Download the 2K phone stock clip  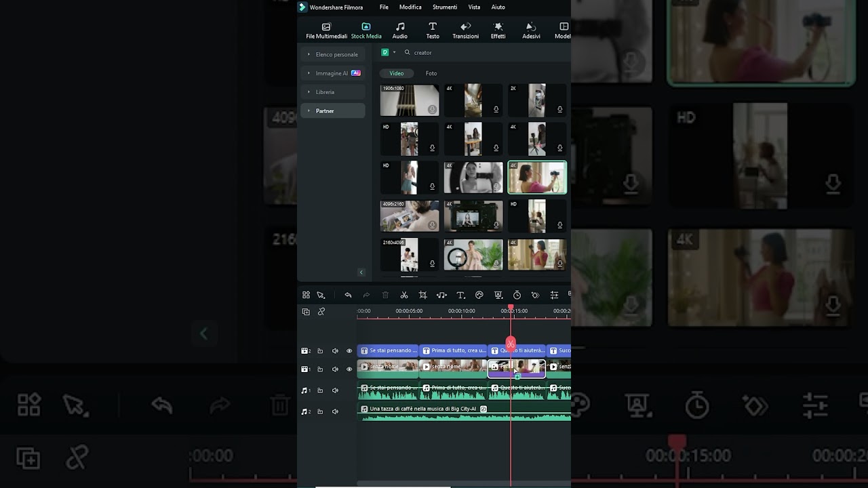coord(560,109)
